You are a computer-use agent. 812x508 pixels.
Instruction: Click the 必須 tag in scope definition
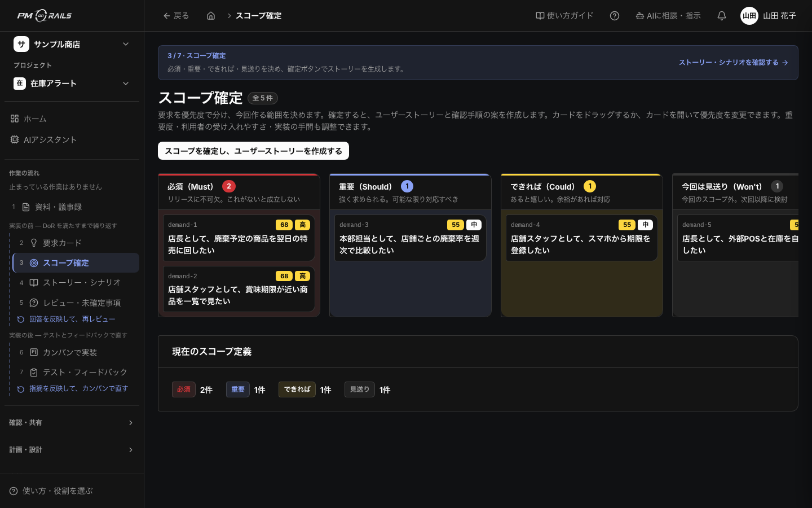click(x=184, y=389)
